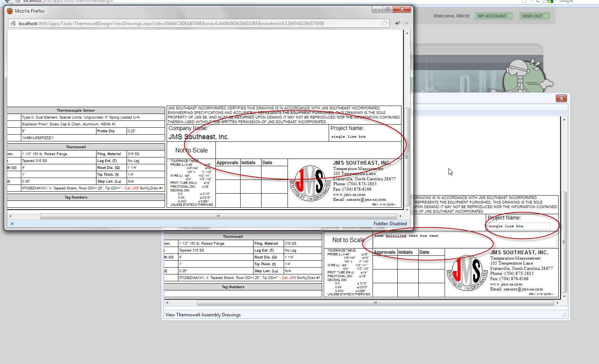Viewport: 599px width, 364px height.
Task: Click the background dialog horizontal scrollbar right arrow
Action: (557, 303)
